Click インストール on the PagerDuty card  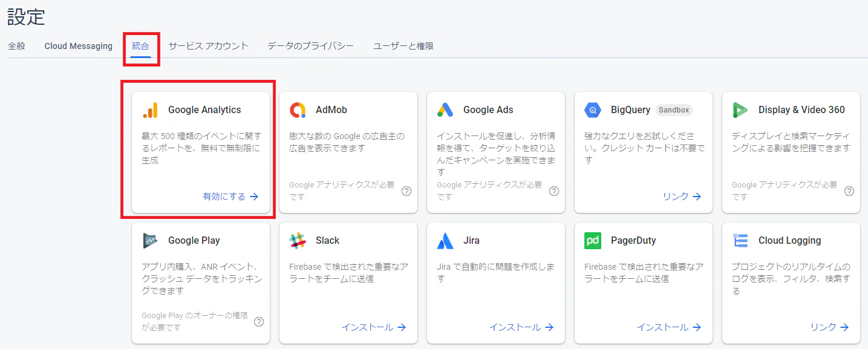(669, 327)
